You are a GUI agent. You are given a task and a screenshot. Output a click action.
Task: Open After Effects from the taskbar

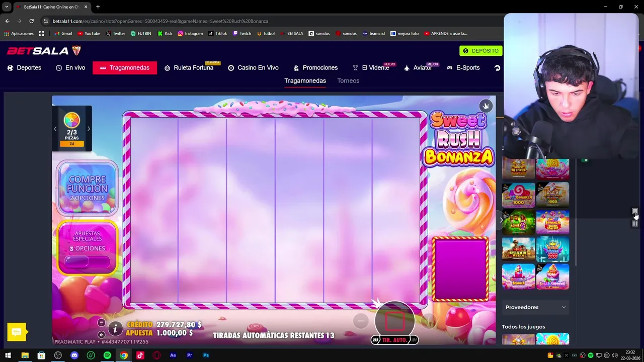[173, 355]
